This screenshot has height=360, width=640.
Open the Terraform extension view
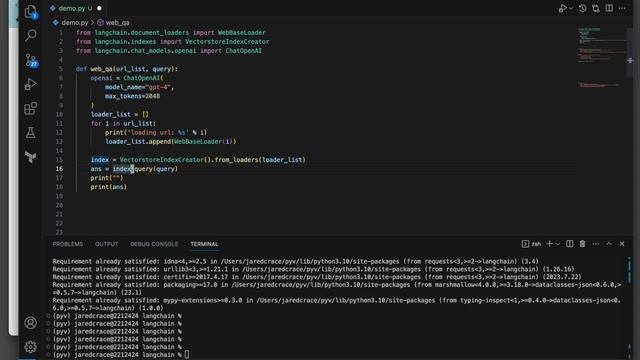31,157
